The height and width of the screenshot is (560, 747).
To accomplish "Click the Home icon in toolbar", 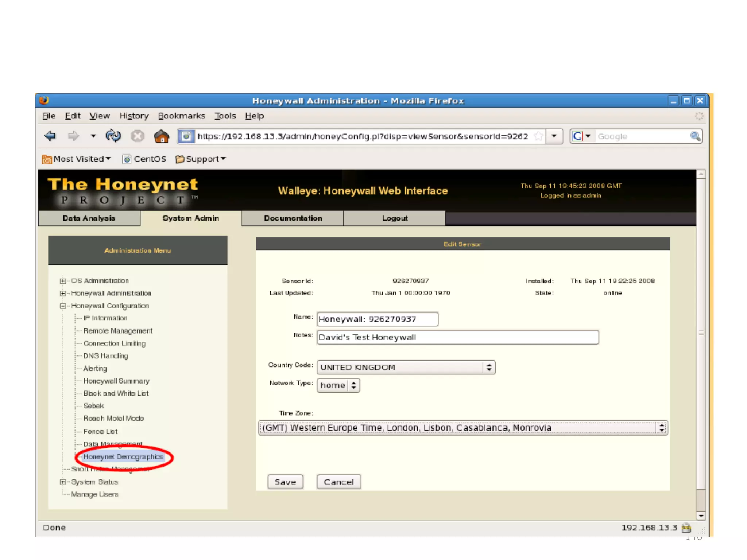I will point(161,136).
